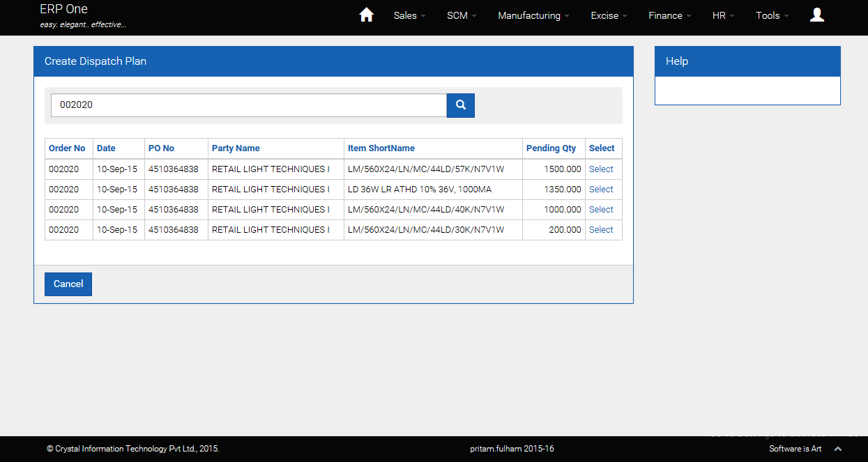868x462 pixels.
Task: Click the Date column header
Action: point(106,148)
